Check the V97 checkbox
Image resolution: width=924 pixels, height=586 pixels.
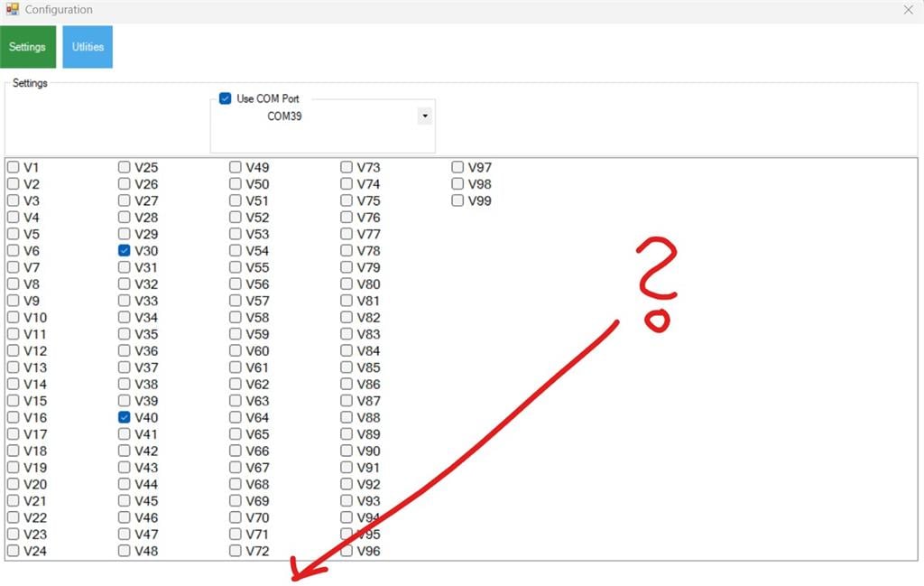coord(457,167)
